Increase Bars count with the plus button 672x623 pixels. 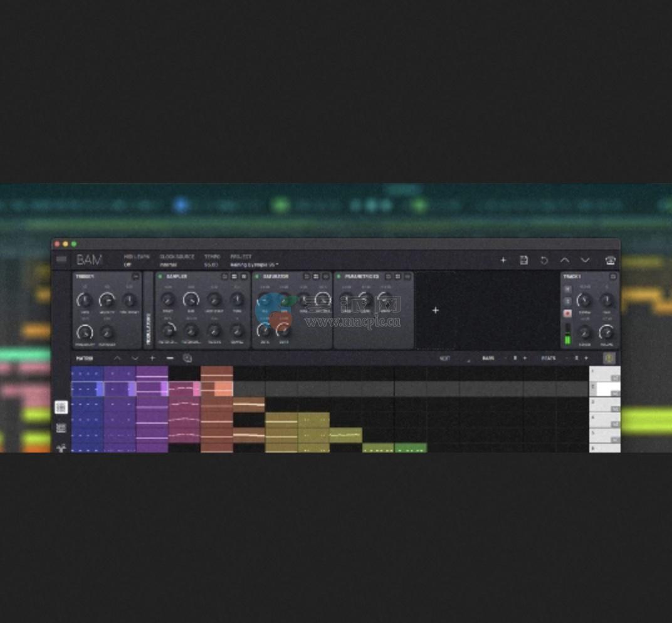(x=523, y=358)
